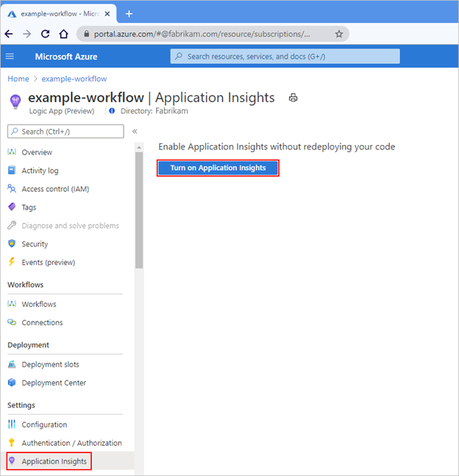Click the Deployment Center cube icon

point(12,382)
